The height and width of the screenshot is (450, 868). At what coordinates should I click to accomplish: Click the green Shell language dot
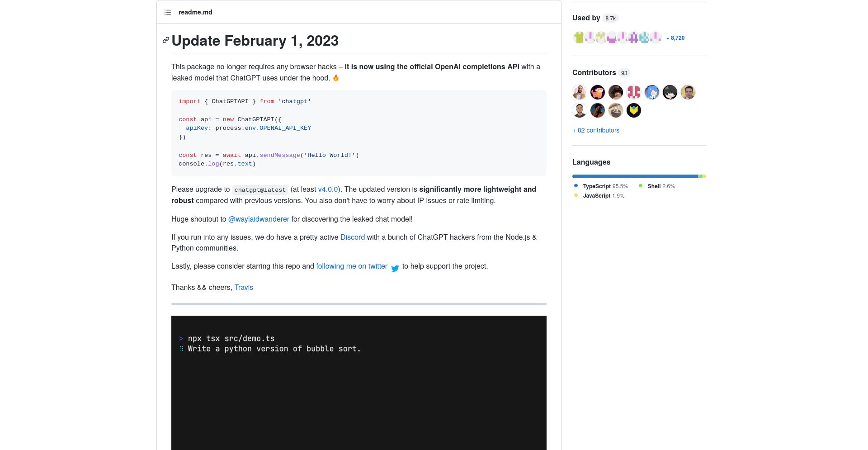[640, 186]
